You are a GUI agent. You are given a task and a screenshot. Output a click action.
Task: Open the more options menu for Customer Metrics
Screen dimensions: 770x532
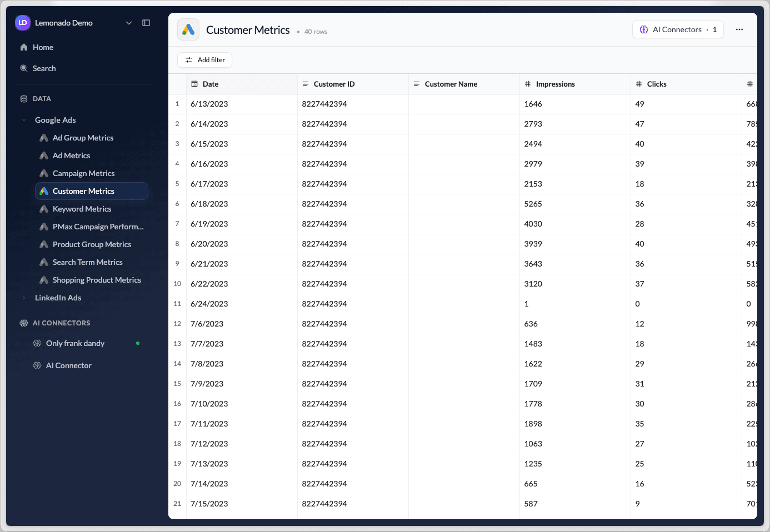pos(739,29)
